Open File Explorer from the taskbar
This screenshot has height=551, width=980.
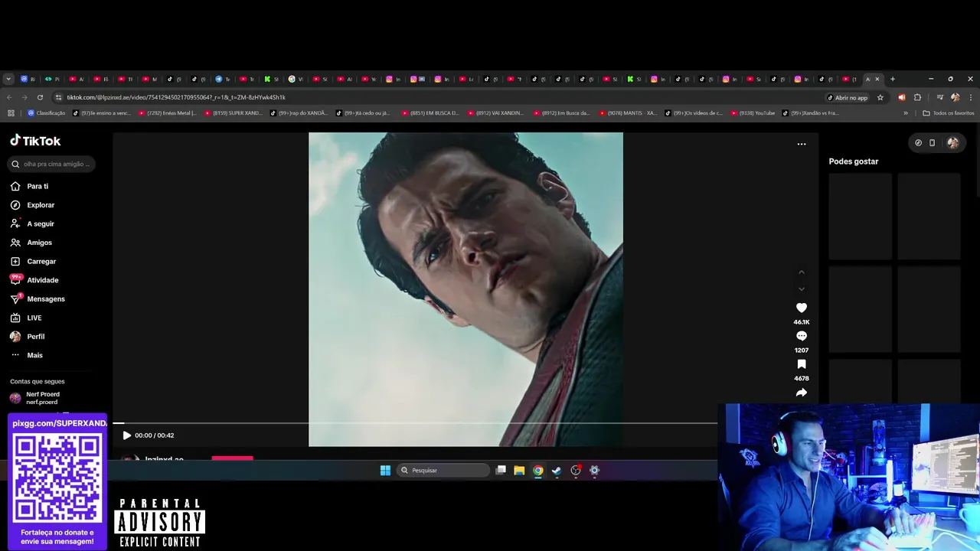pos(519,471)
